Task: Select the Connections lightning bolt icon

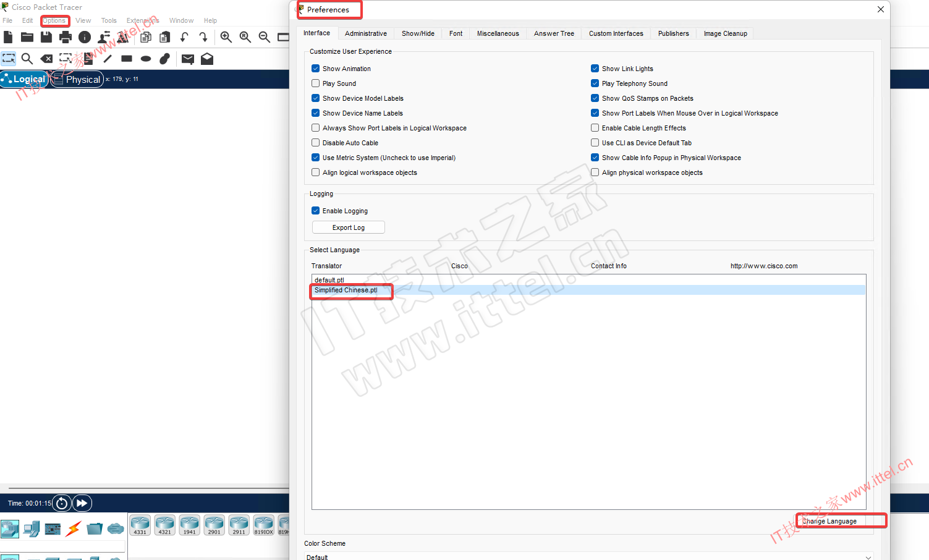Action: coord(74,528)
